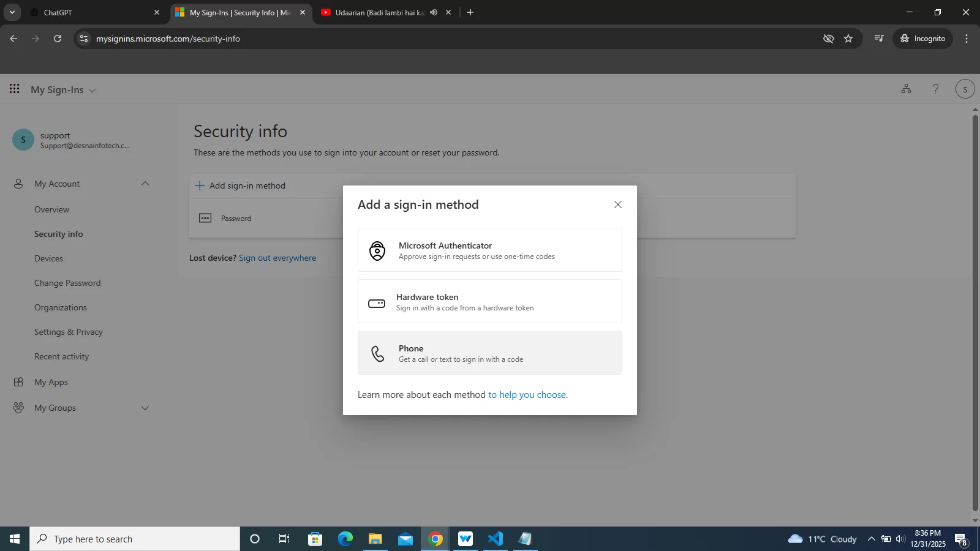The width and height of the screenshot is (980, 551).
Task: Open Cortana circle icon on taskbar
Action: pos(255,539)
